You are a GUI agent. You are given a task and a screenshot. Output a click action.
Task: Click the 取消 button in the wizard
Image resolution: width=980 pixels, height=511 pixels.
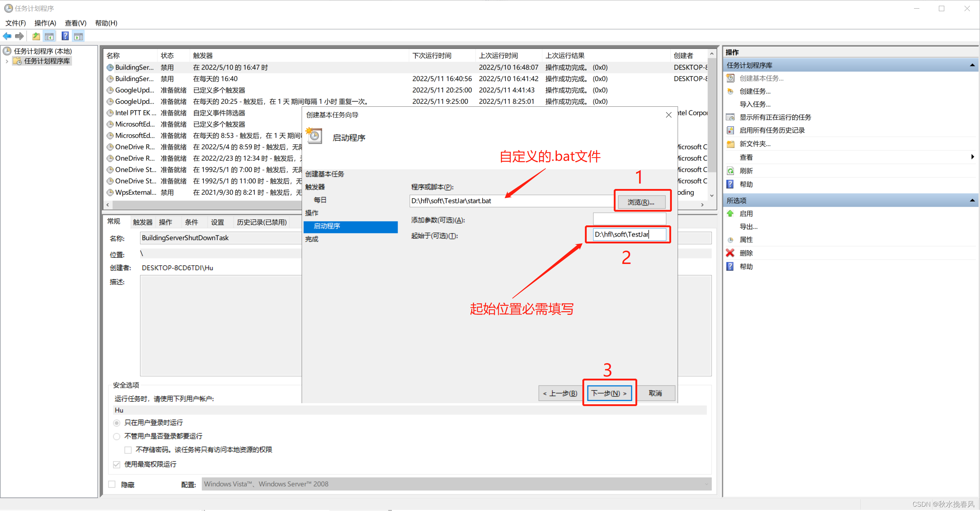[656, 393]
